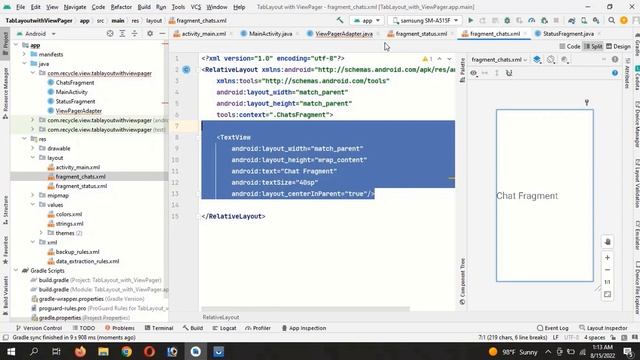Image resolution: width=640 pixels, height=360 pixels.
Task: Open project panel settings gear
Action: click(150, 33)
